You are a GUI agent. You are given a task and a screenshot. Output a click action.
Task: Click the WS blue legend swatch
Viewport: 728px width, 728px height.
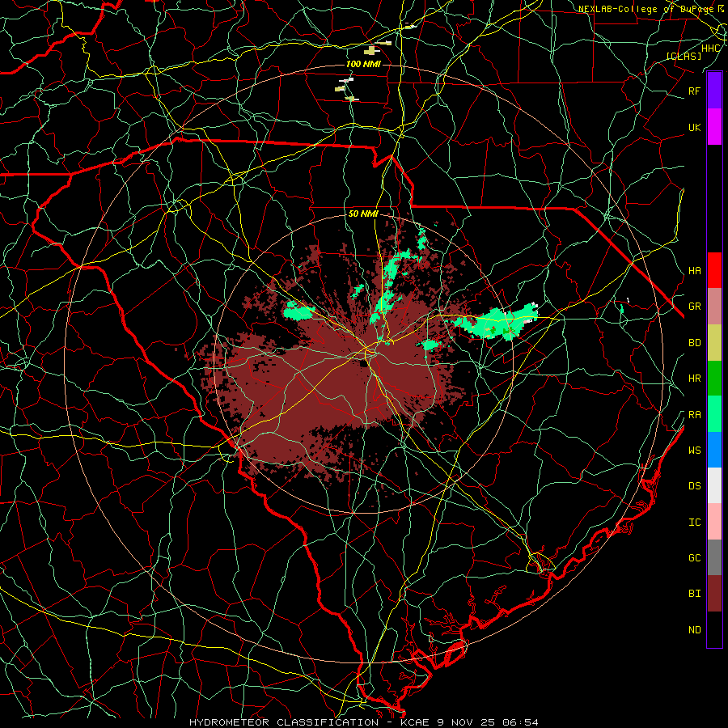[714, 450]
